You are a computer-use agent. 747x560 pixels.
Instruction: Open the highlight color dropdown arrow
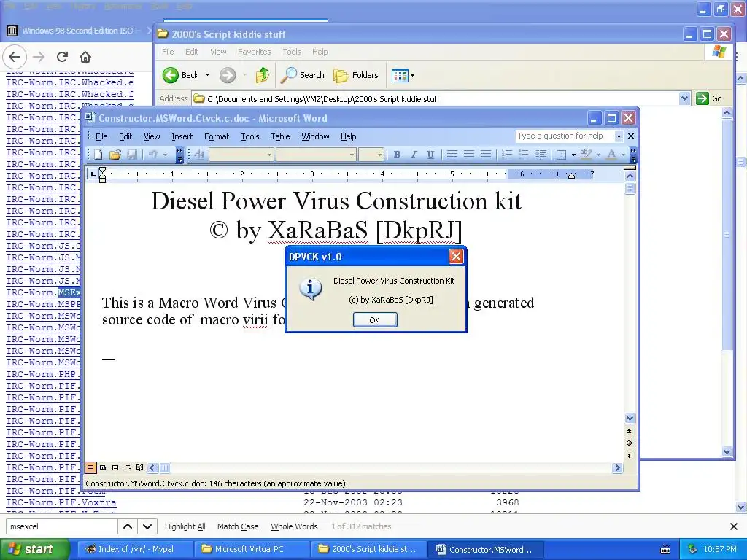click(x=598, y=155)
